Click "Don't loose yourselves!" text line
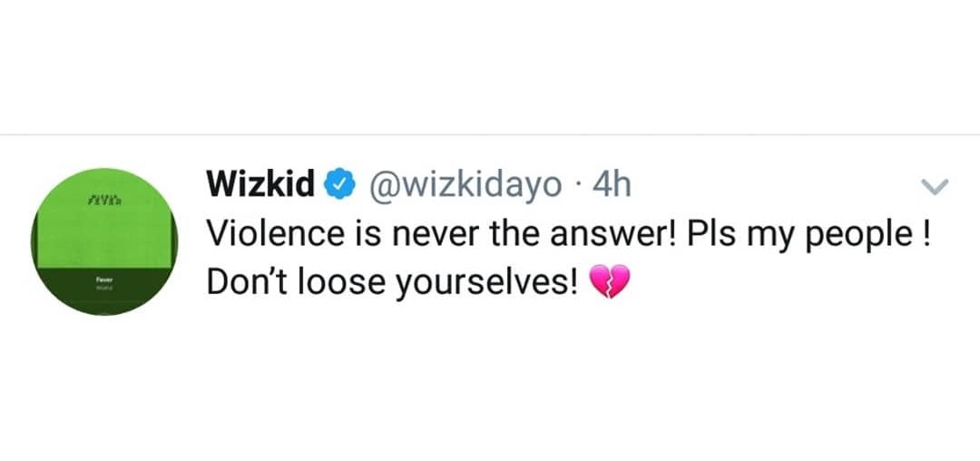The width and height of the screenshot is (980, 461). [x=392, y=284]
